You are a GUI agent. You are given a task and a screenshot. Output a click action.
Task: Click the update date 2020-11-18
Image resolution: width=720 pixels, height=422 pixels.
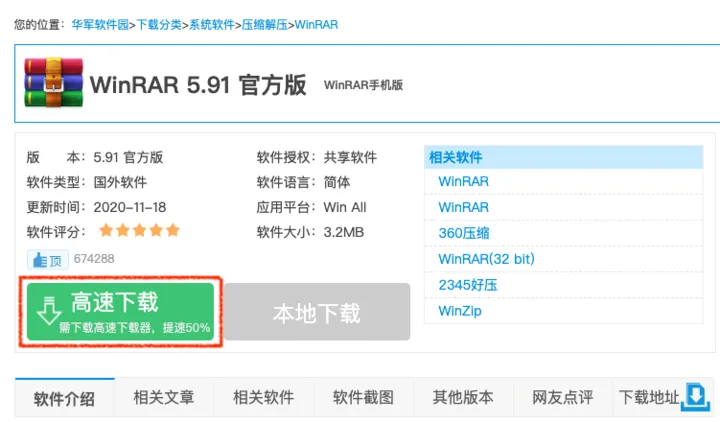pyautogui.click(x=130, y=207)
